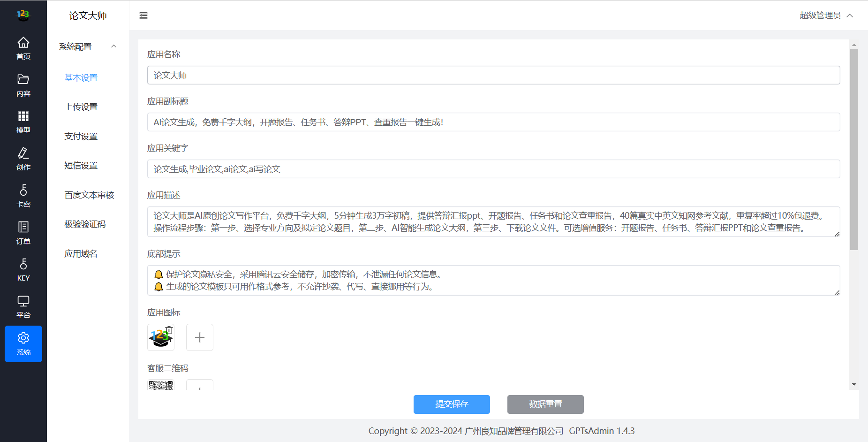
Task: Open the 内容 folder section
Action: point(23,85)
